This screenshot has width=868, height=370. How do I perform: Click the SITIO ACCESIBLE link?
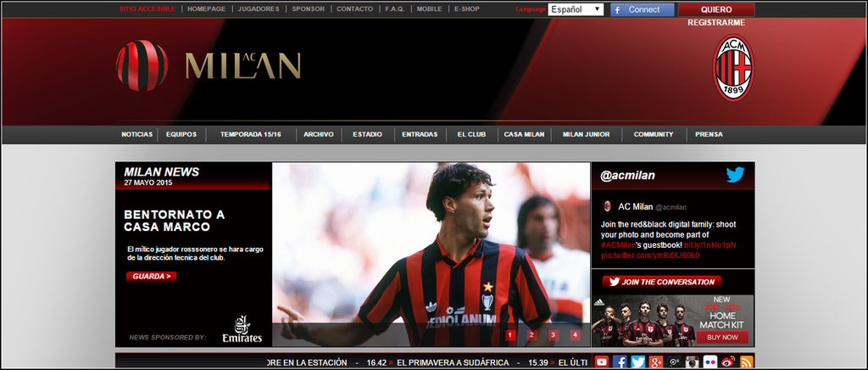click(147, 8)
